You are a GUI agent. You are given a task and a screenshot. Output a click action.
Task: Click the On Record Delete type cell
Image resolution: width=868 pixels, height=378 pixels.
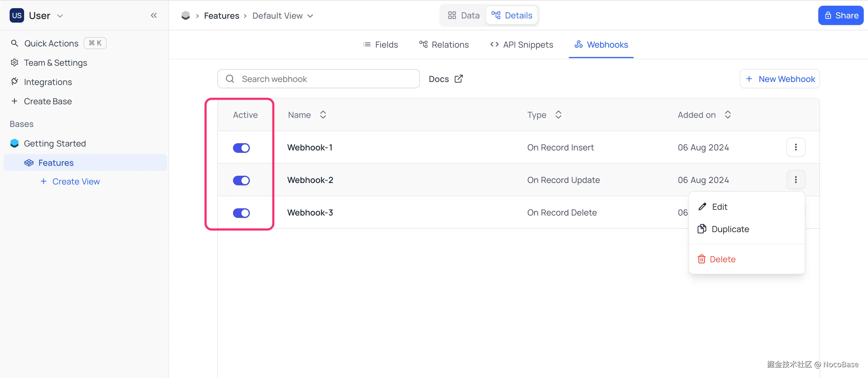coord(562,213)
